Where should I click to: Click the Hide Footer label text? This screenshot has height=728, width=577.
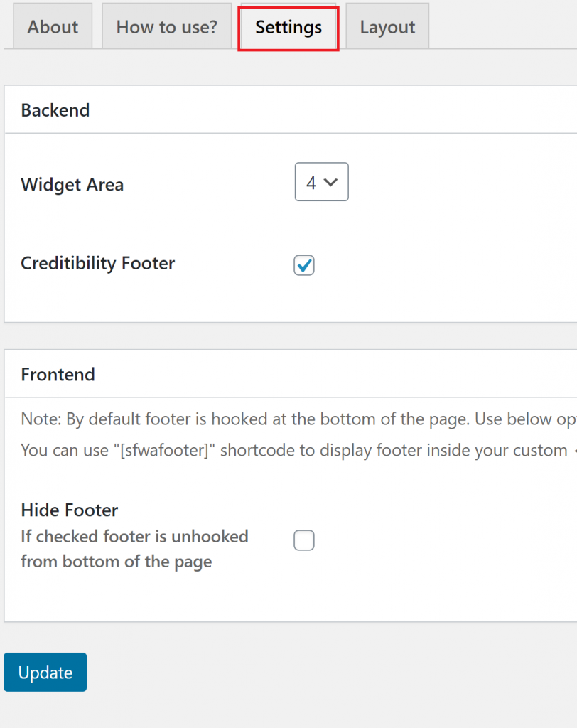pyautogui.click(x=69, y=510)
